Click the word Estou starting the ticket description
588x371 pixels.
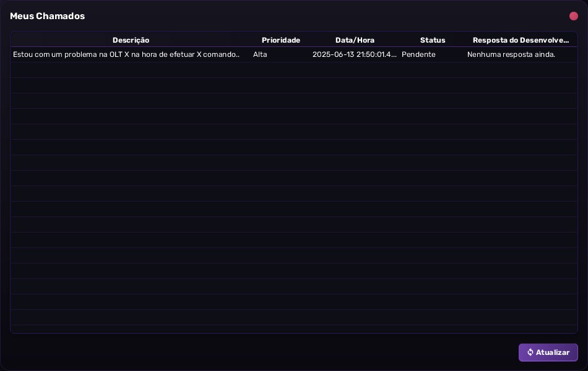[23, 54]
